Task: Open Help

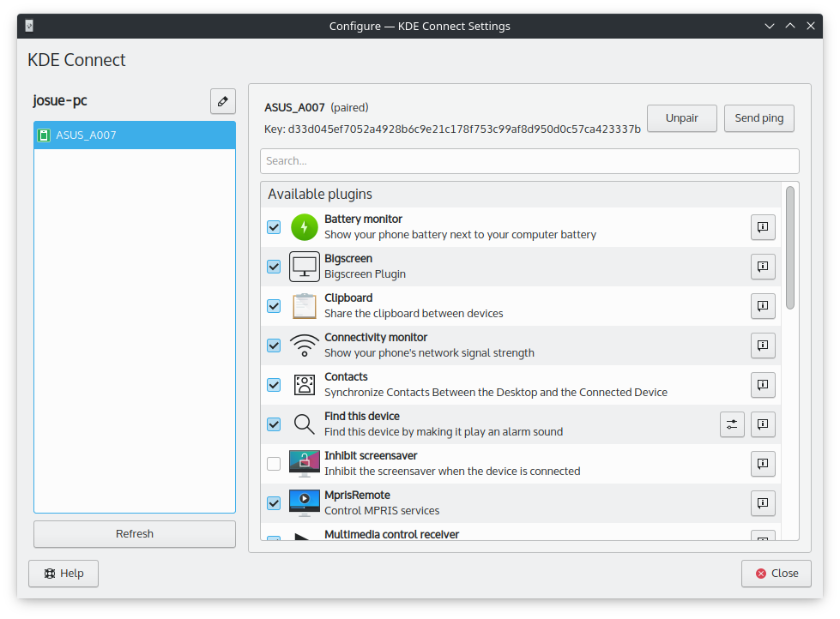Action: [63, 574]
